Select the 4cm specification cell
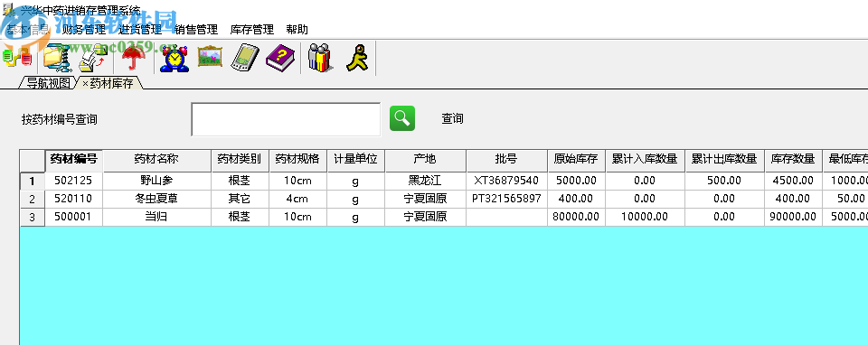The width and height of the screenshot is (868, 345). pos(297,199)
